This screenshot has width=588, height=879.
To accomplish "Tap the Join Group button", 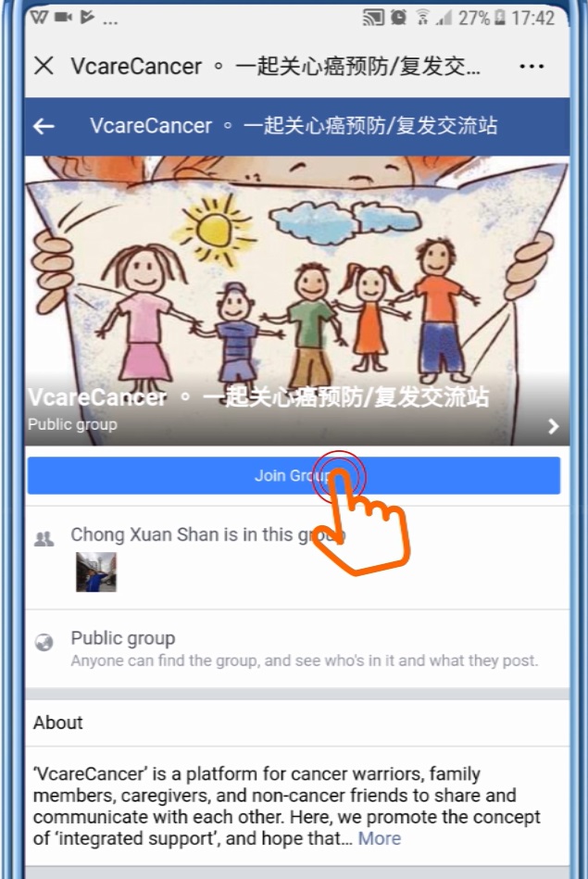I will (294, 475).
